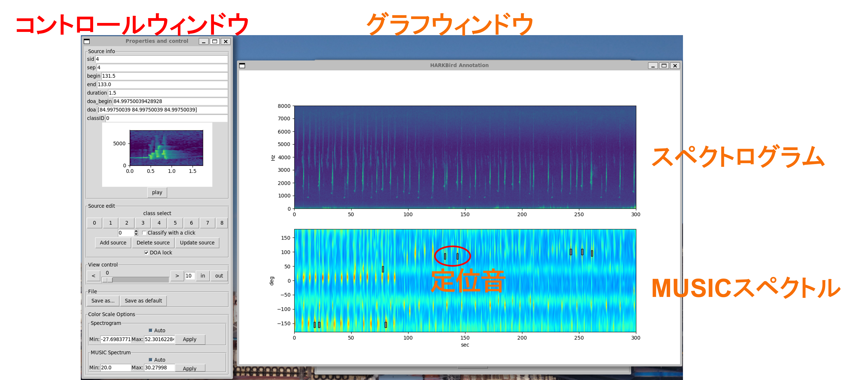Click the source marker near 80 sec, -155 deg
Image resolution: width=868 pixels, height=380 pixels.
(x=386, y=325)
